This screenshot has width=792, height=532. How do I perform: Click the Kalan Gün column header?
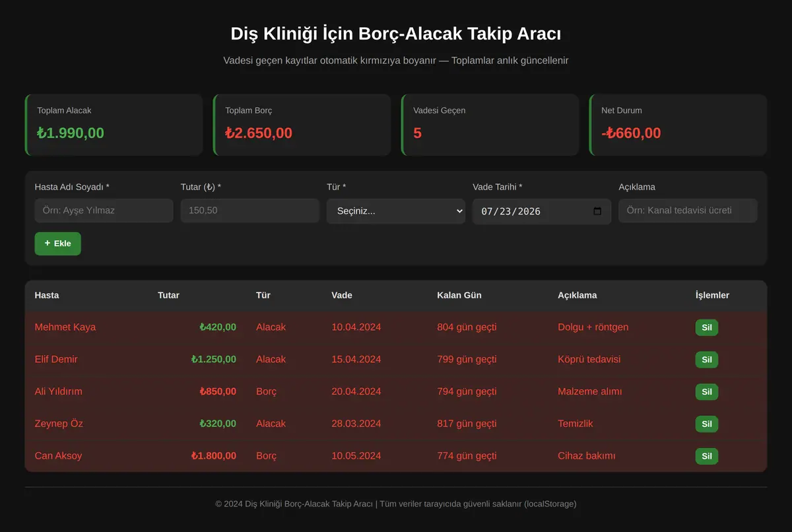[459, 295]
